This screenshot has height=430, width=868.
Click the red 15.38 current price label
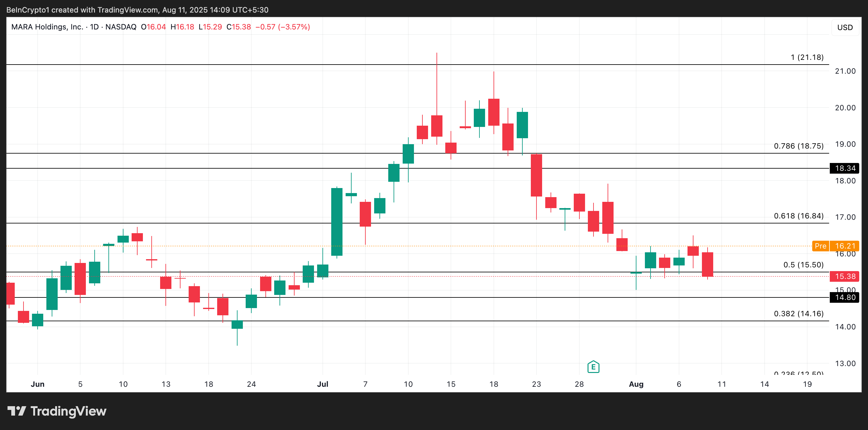click(845, 276)
